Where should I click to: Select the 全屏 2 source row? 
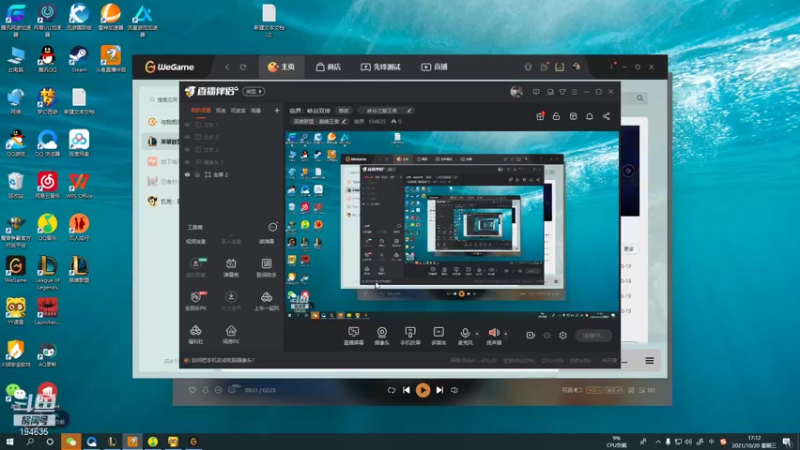tap(232, 174)
